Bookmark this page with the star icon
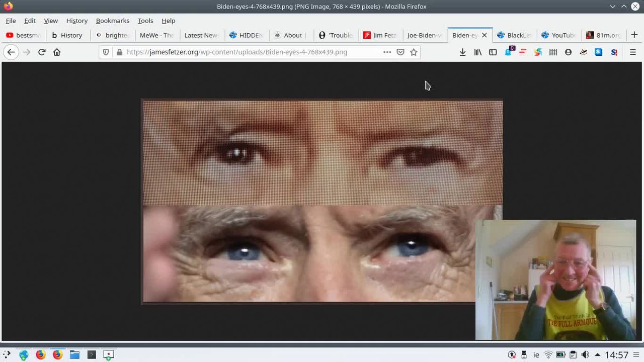 [414, 52]
